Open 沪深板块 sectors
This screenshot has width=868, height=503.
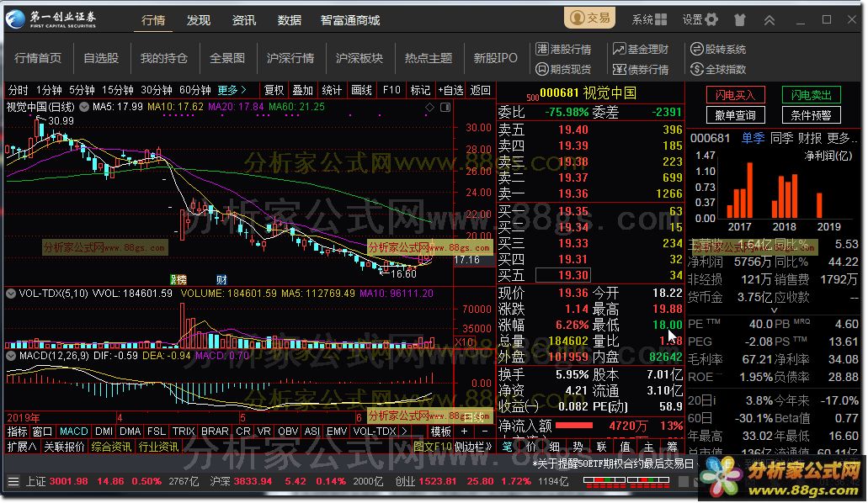359,58
